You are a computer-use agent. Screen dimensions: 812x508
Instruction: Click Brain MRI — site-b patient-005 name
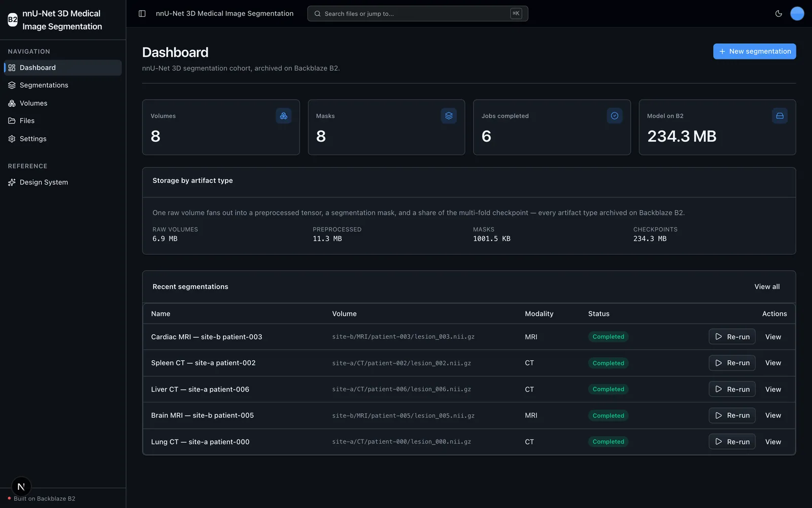click(x=202, y=416)
